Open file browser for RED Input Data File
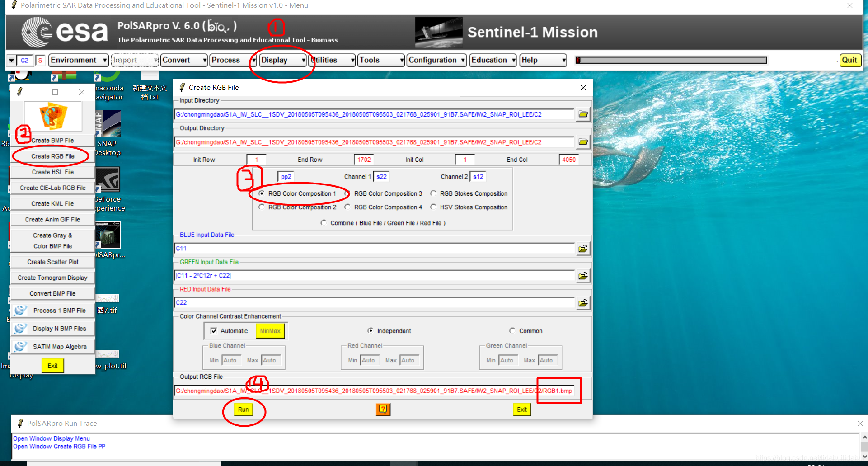 pyautogui.click(x=583, y=303)
